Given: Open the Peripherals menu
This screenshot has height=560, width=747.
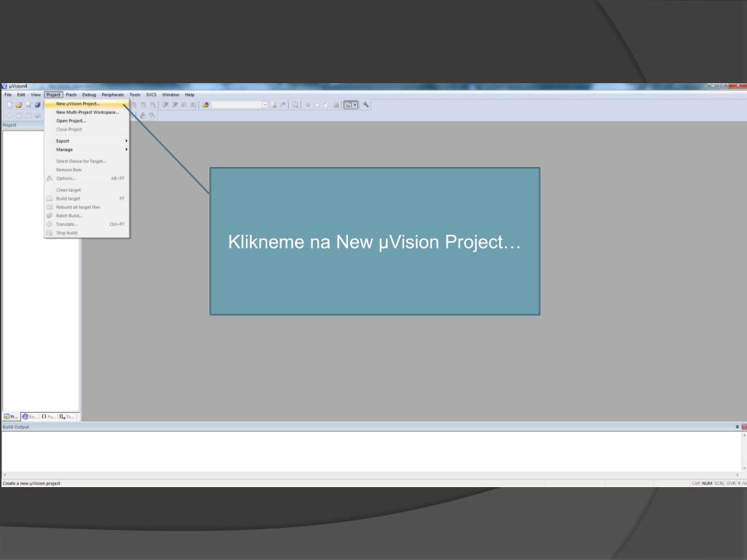Looking at the screenshot, I should pos(113,95).
